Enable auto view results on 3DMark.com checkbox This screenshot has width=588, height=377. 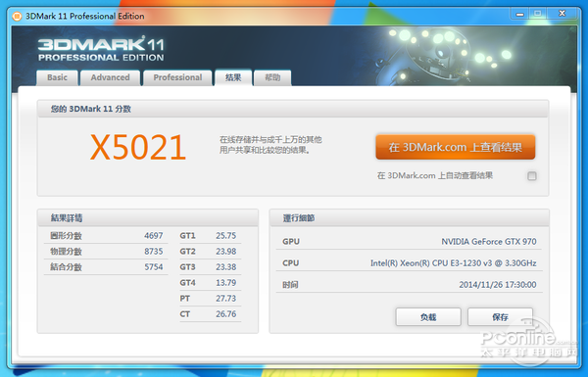click(x=532, y=175)
